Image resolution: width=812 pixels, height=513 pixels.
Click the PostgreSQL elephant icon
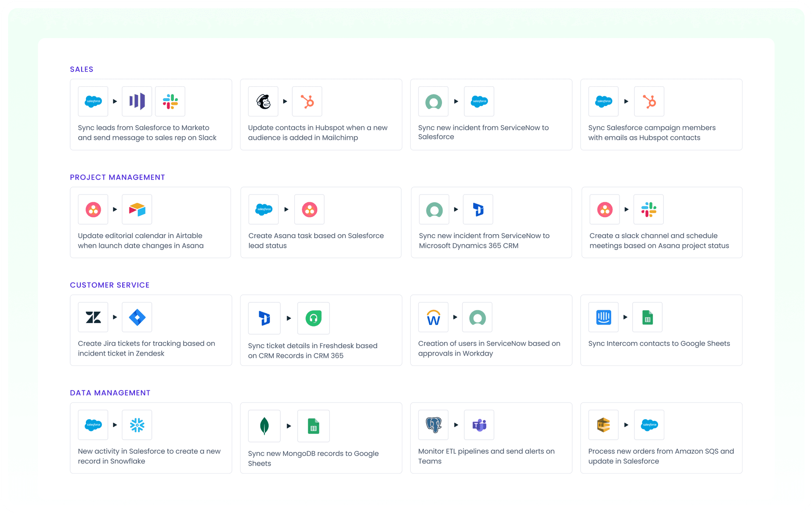tap(433, 425)
